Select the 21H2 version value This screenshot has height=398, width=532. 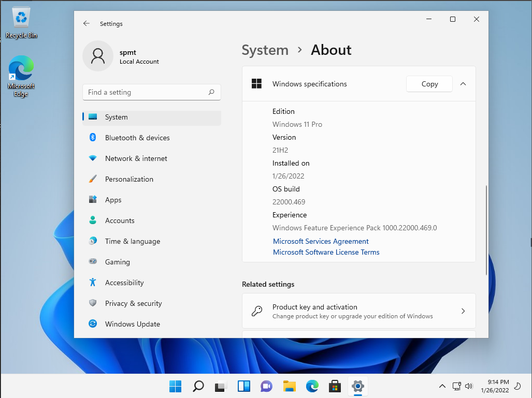280,150
